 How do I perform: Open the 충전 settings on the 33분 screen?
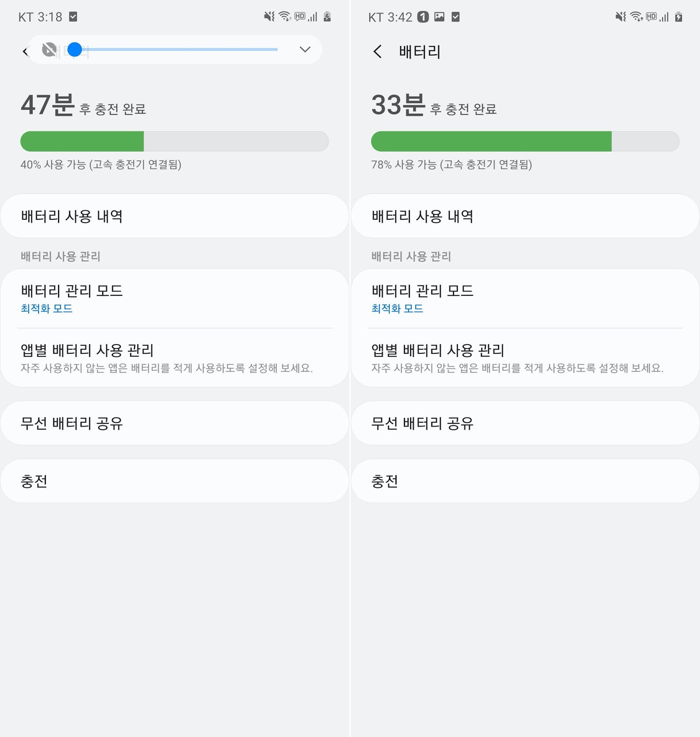[525, 481]
